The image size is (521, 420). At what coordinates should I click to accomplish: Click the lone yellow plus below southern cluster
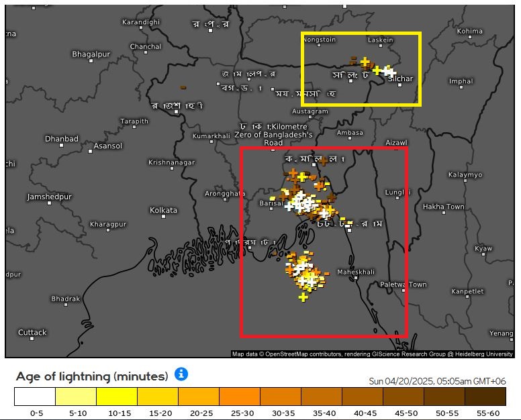[303, 297]
